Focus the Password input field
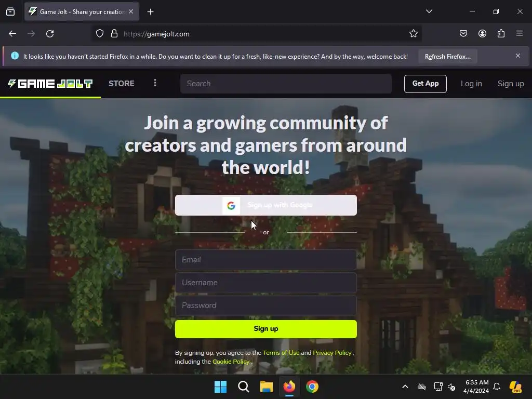Screen dimensions: 532x399 (x=265, y=305)
